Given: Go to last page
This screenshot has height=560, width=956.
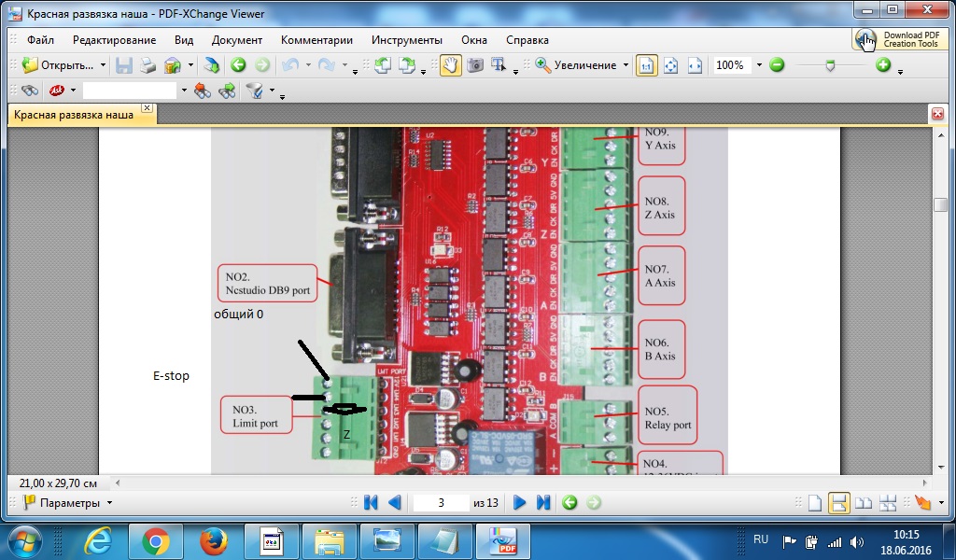Looking at the screenshot, I should tap(543, 503).
